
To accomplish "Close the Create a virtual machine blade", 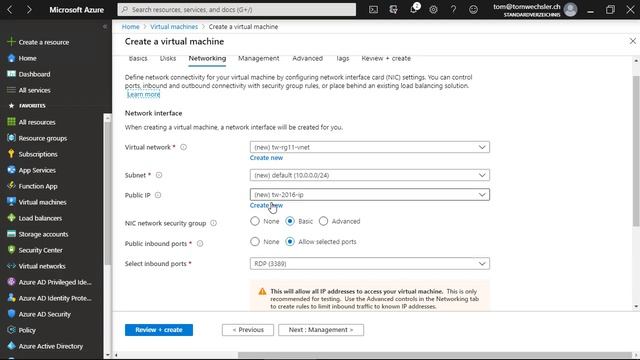I will pyautogui.click(x=633, y=41).
